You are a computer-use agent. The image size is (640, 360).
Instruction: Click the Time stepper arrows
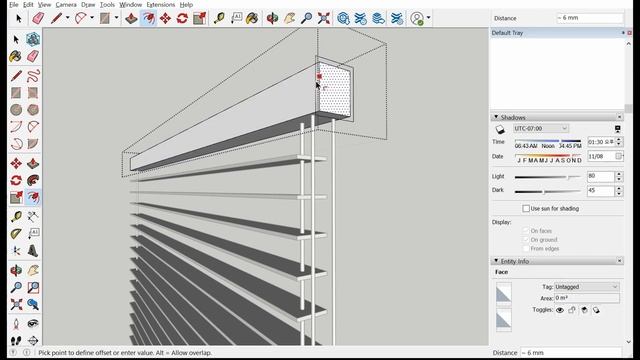[x=619, y=142]
